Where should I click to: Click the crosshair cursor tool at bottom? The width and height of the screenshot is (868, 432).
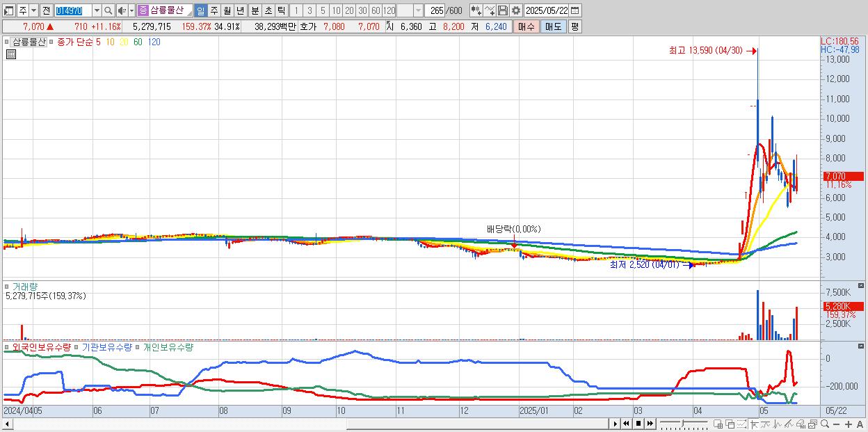pyautogui.click(x=754, y=424)
